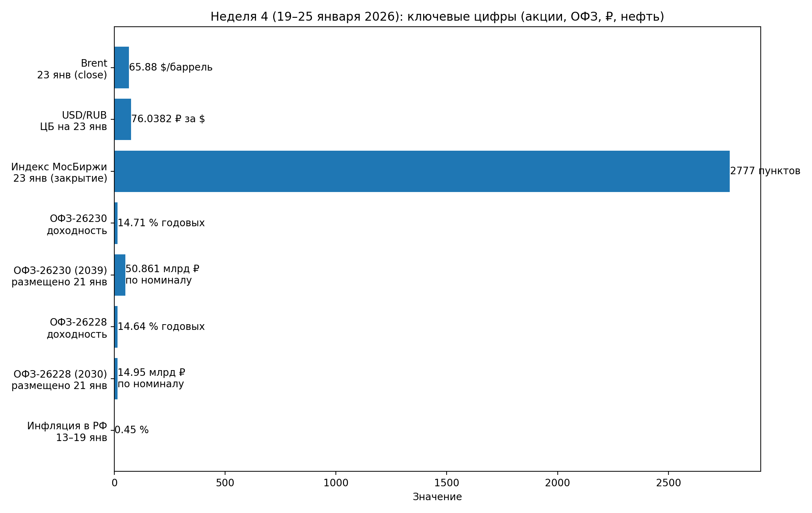Click the ОФЗ-26230 (2039) размещено bar
The image size is (812, 513).
point(120,275)
